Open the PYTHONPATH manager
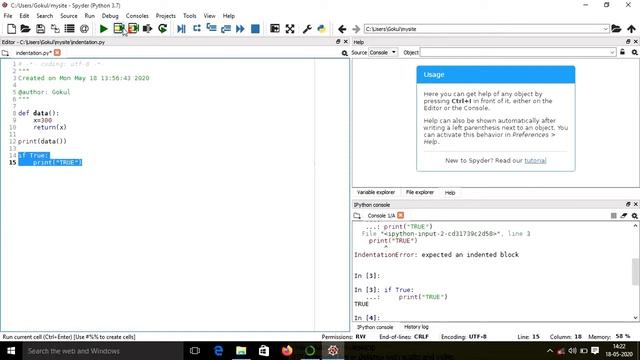Screen dimensions: 640x360 point(322,29)
